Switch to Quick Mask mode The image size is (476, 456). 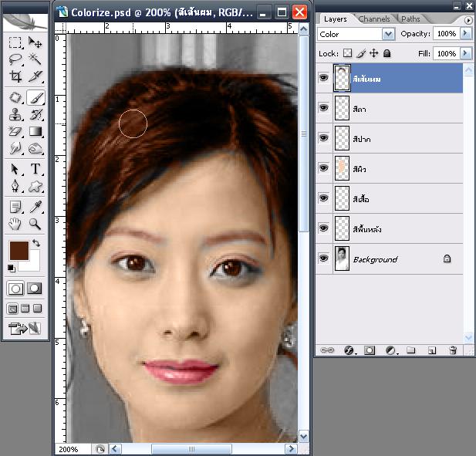coord(34,288)
